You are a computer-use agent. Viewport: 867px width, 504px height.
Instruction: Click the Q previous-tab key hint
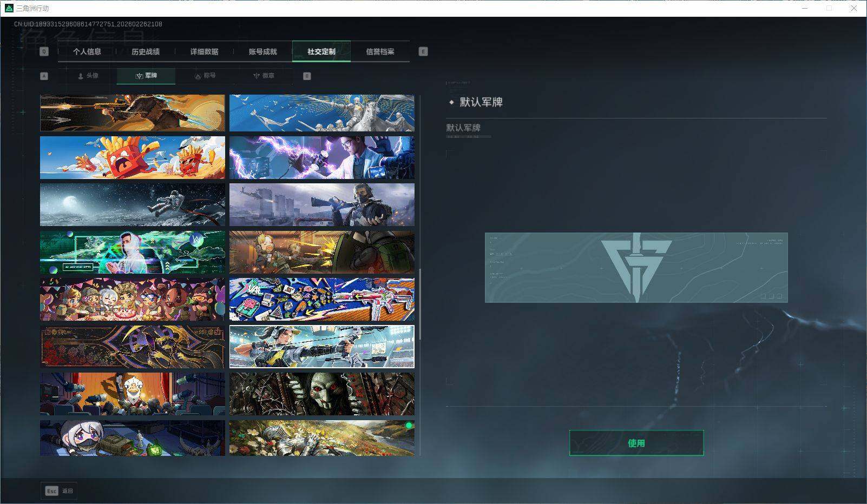click(44, 51)
